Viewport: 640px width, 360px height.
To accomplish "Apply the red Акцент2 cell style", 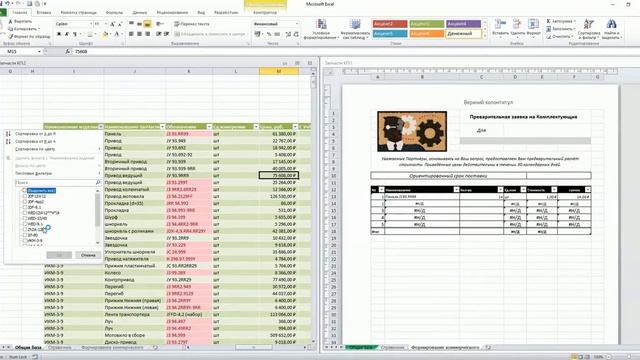I will tap(390, 24).
